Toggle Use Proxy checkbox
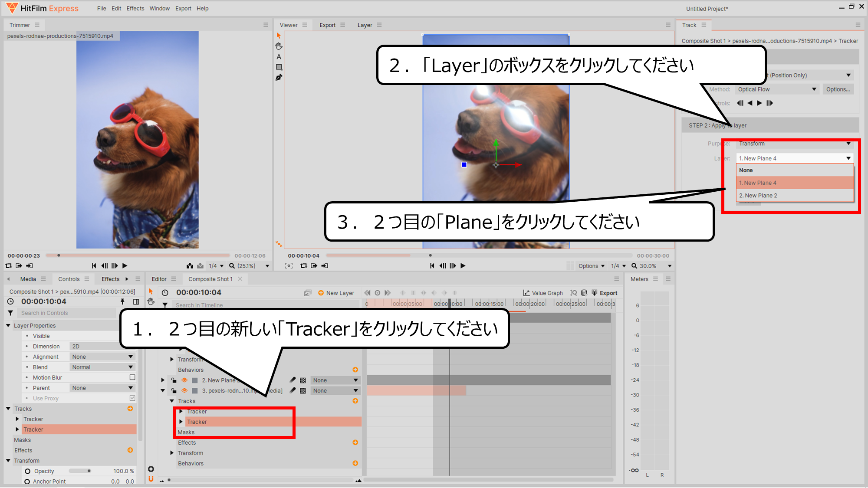868x488 pixels. (132, 398)
